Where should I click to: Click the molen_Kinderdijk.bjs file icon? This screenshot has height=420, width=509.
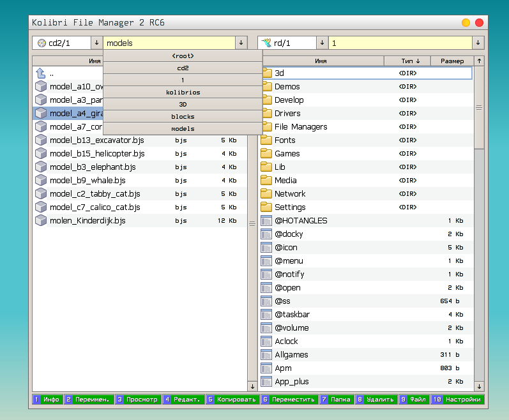click(x=41, y=220)
